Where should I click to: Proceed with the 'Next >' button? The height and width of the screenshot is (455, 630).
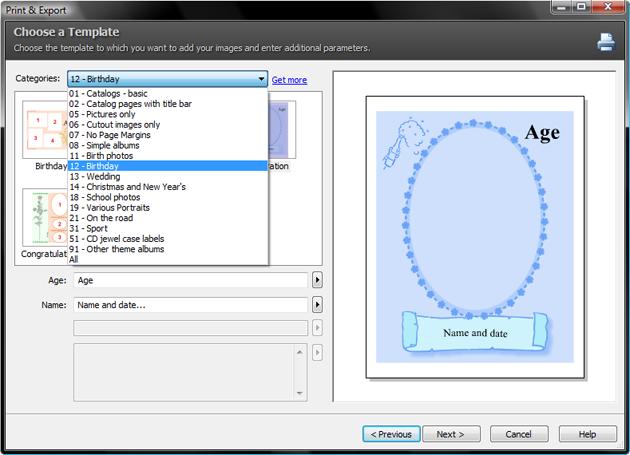point(451,435)
